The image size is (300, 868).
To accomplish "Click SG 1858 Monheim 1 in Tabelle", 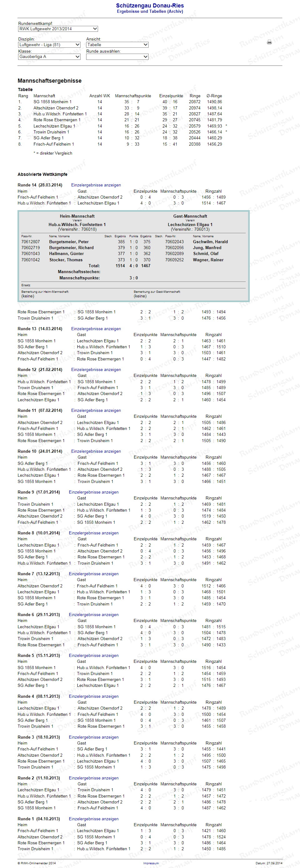I will coord(52,102).
